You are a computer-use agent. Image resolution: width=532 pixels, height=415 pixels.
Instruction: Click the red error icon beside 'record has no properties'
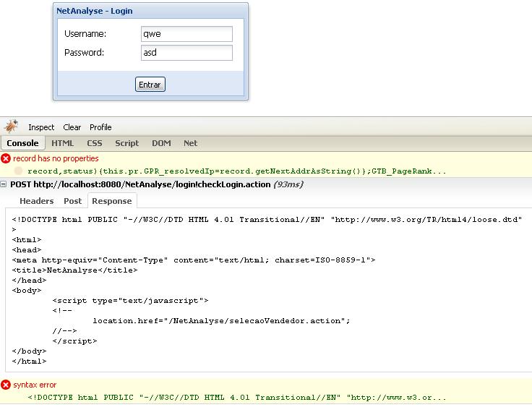point(6,158)
